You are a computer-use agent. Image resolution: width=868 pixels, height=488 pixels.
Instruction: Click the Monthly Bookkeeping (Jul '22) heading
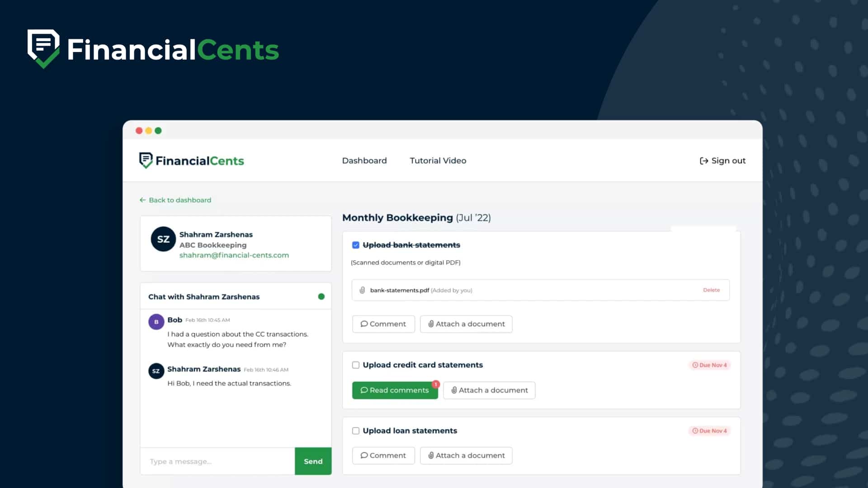coord(416,217)
